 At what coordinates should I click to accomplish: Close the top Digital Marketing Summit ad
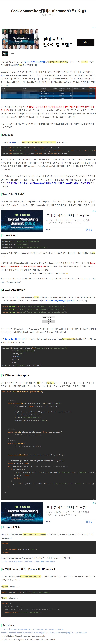click(x=95, y=28)
